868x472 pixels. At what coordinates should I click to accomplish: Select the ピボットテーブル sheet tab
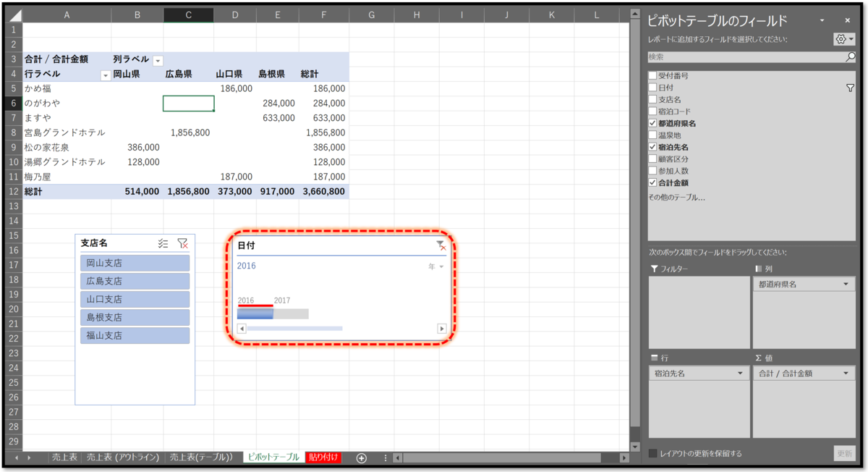click(273, 458)
